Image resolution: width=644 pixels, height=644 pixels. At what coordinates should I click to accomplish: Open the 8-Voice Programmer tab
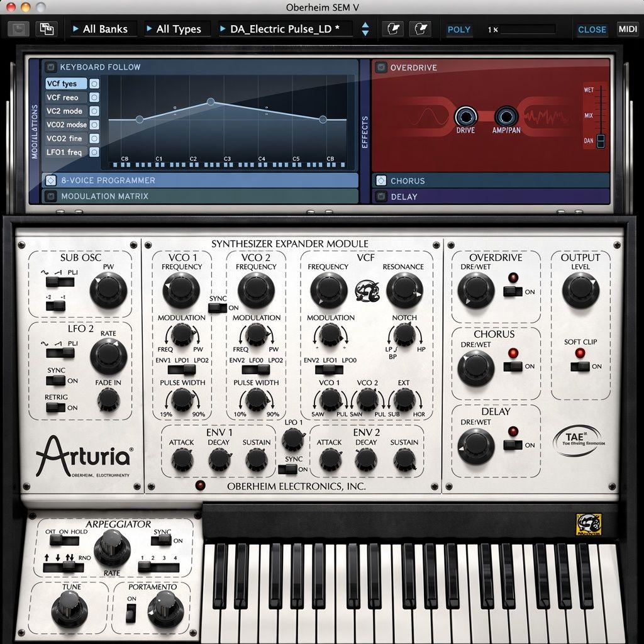(200, 180)
